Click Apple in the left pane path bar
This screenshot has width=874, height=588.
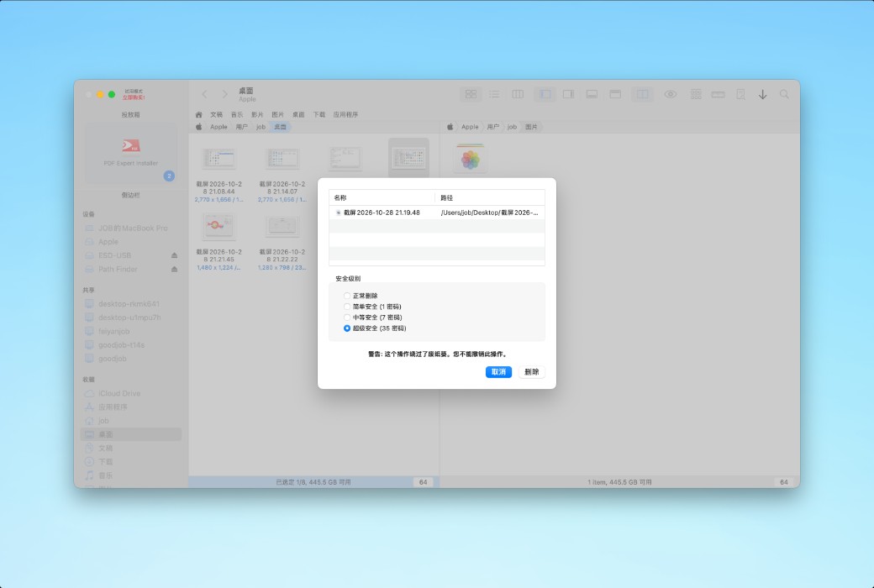(218, 127)
